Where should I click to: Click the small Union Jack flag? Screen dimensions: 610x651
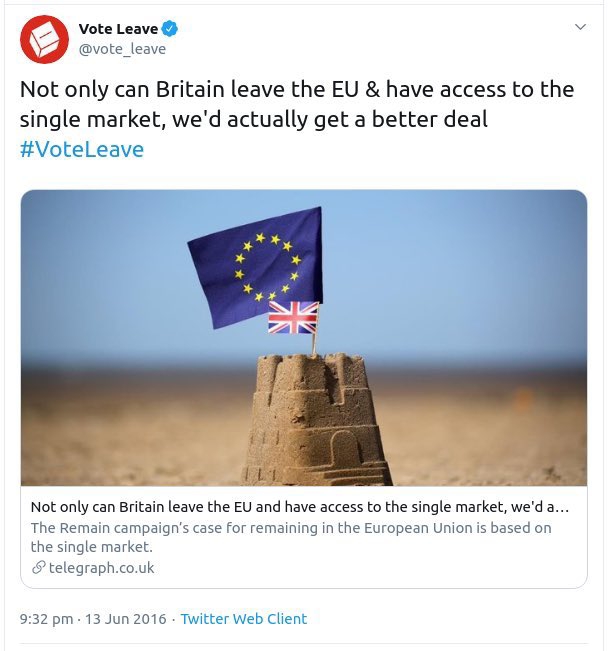(293, 318)
